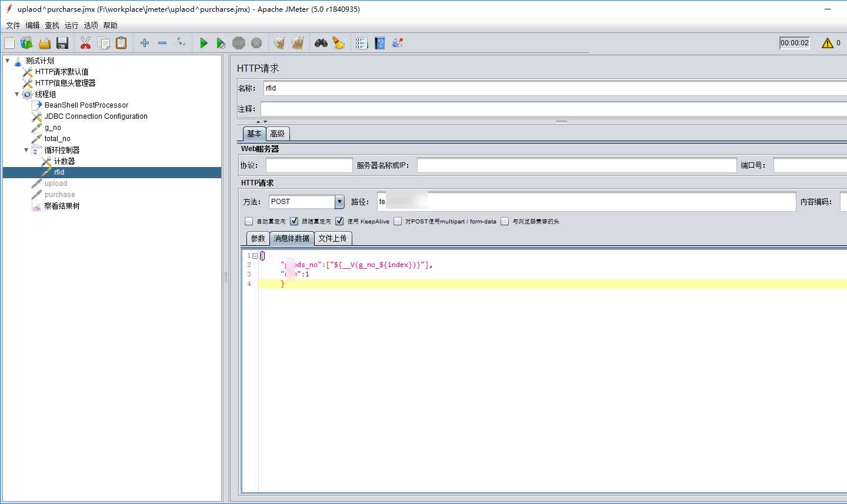Clear all results with double broom icon
The width and height of the screenshot is (847, 504).
click(298, 43)
